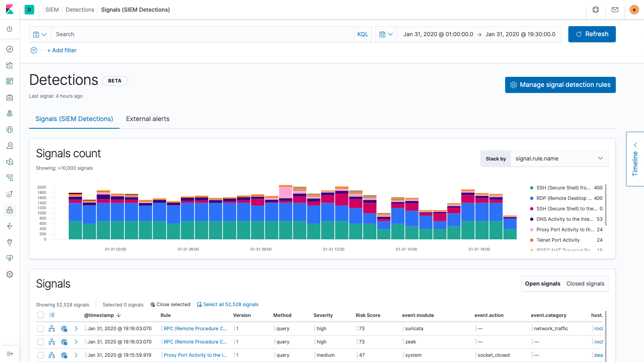Open the Maps app icon
Screen dimensions: 644x362
[10, 113]
